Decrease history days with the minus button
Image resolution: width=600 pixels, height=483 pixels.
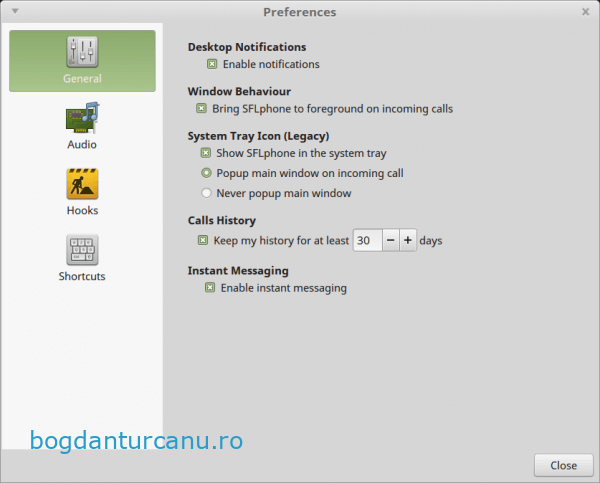click(x=390, y=240)
